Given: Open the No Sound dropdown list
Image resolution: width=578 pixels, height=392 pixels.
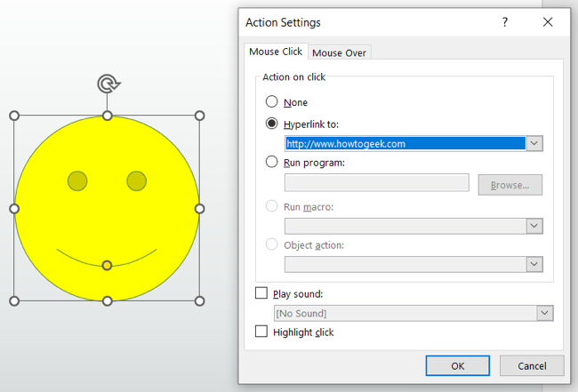Looking at the screenshot, I should (x=545, y=313).
